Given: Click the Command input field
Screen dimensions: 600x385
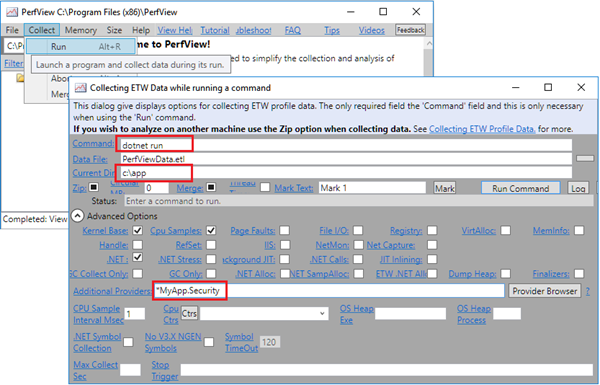Looking at the screenshot, I should 346,145.
